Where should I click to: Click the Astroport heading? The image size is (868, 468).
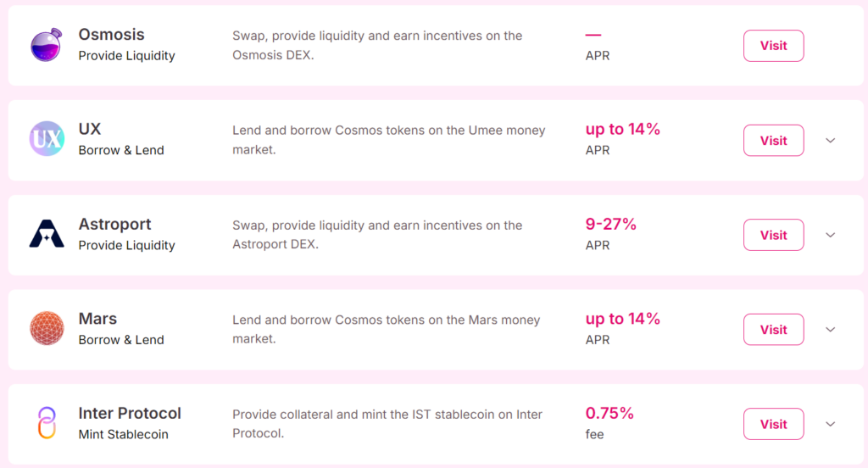click(x=114, y=224)
